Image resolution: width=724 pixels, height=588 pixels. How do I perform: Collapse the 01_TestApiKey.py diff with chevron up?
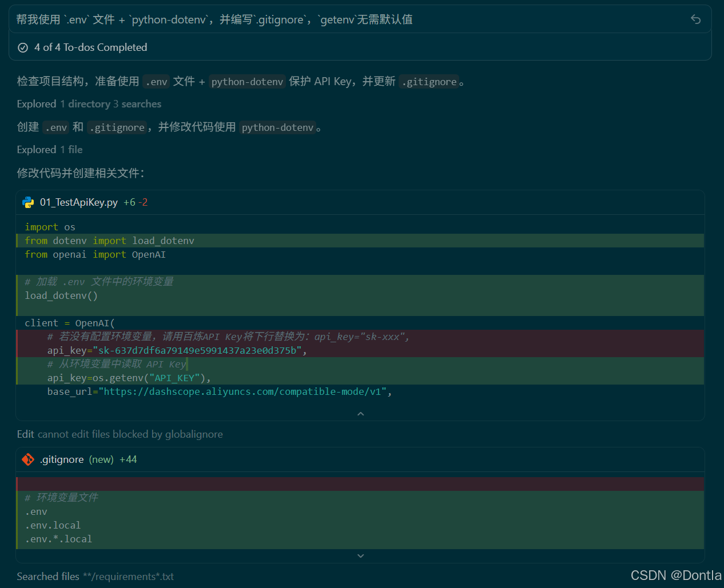tap(360, 414)
